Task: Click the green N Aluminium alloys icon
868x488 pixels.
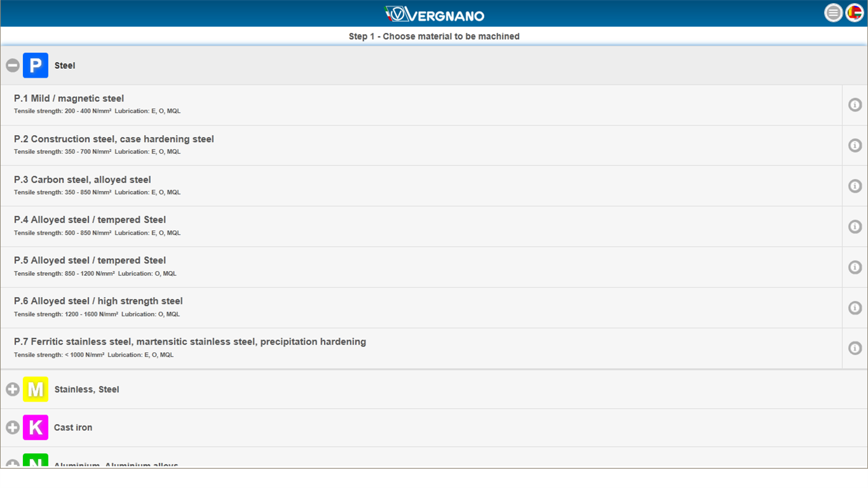Action: 35,464
